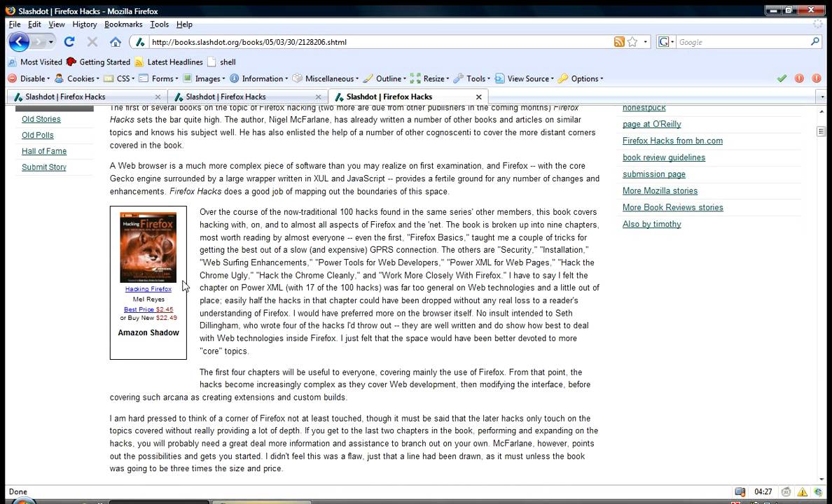Screen dimensions: 832x504
Task: Open the Hall of Fame link
Action: point(44,151)
